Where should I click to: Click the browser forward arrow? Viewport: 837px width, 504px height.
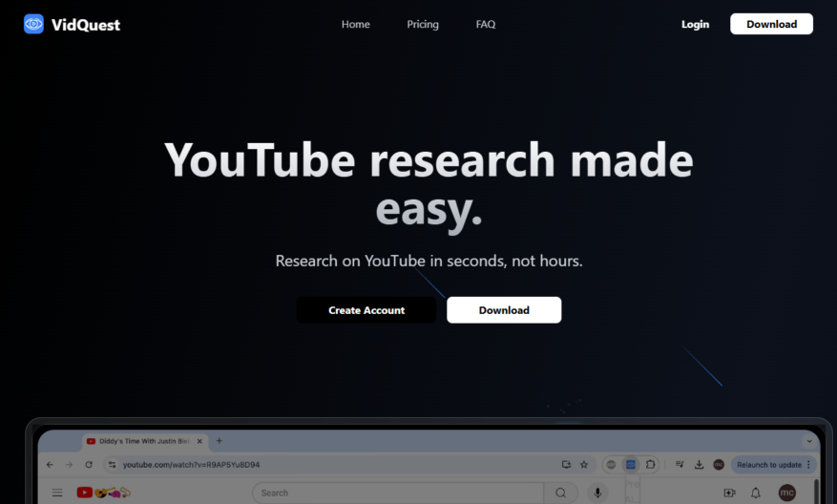(x=69, y=465)
